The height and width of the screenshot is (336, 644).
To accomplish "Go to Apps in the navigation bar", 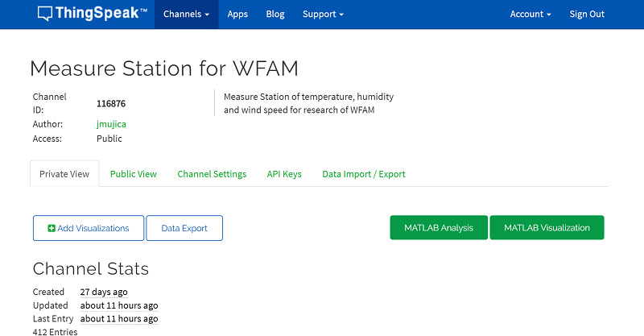I will click(x=237, y=14).
